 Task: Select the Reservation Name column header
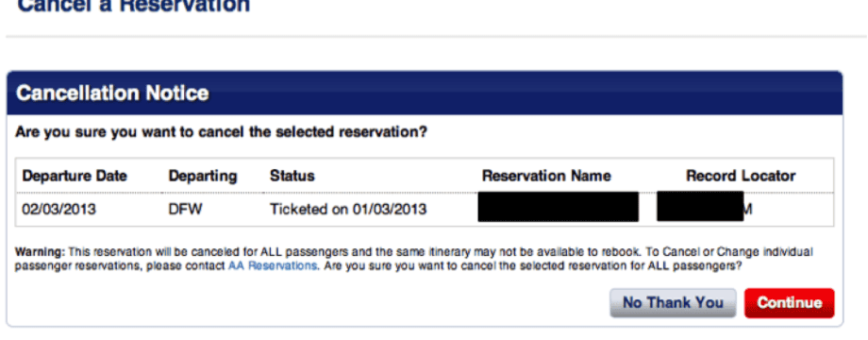pyautogui.click(x=546, y=176)
